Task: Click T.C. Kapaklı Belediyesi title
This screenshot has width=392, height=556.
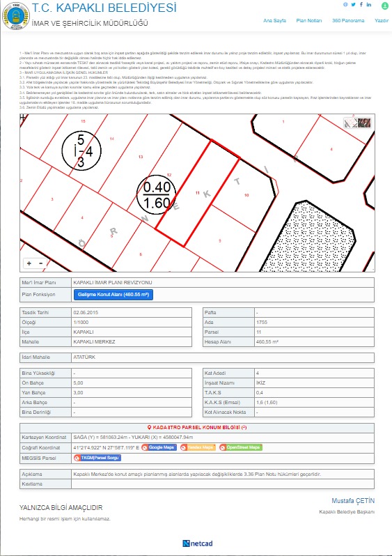Action: click(104, 8)
